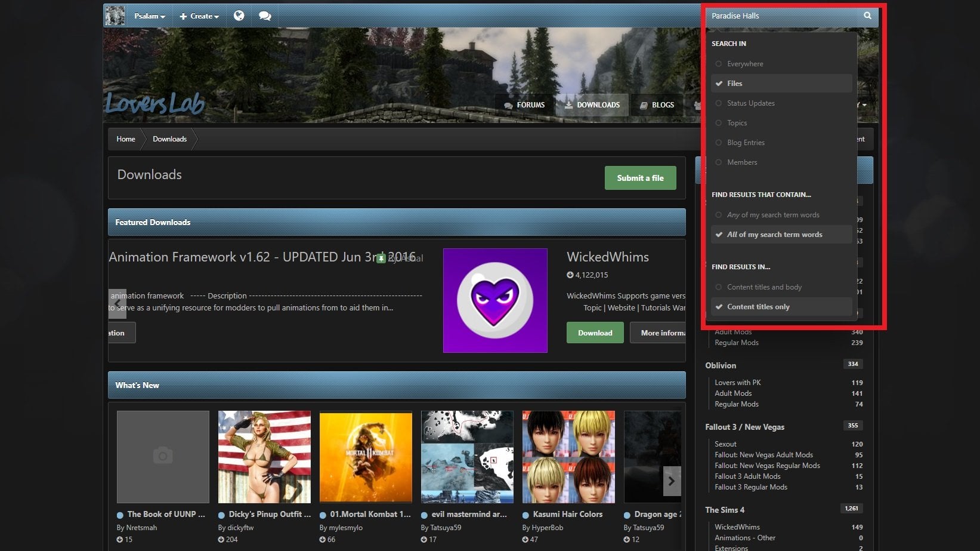Open author mylesmylo profile link

coord(345,528)
